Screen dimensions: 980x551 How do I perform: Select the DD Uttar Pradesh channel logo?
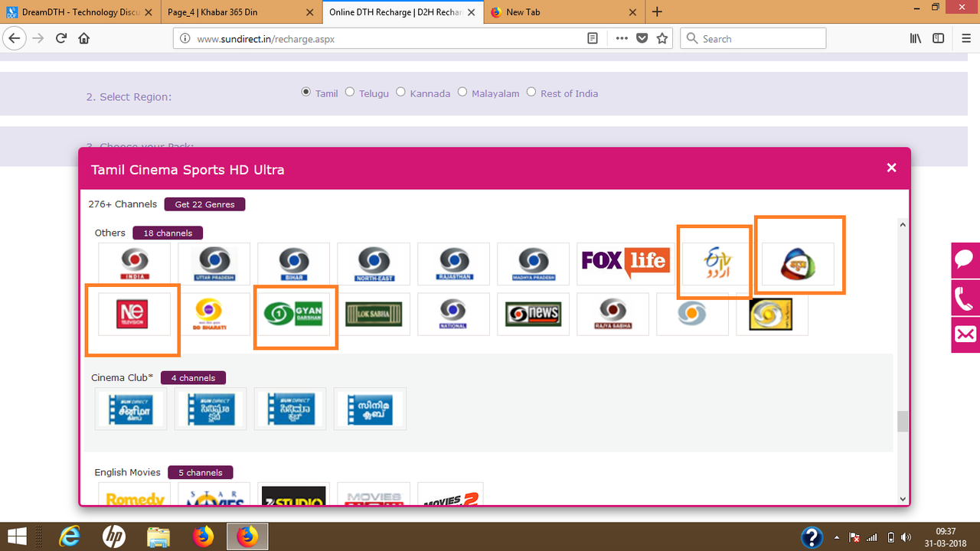tap(214, 264)
